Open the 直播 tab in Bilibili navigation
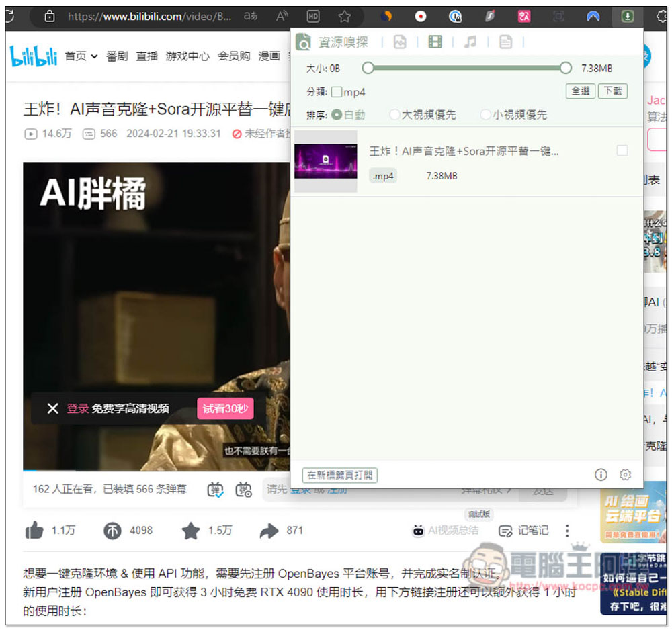Image resolution: width=672 pixels, height=632 pixels. [146, 56]
